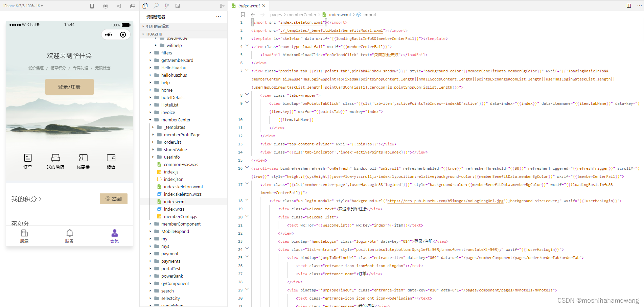Select the index.wxml editor tab

pos(249,6)
